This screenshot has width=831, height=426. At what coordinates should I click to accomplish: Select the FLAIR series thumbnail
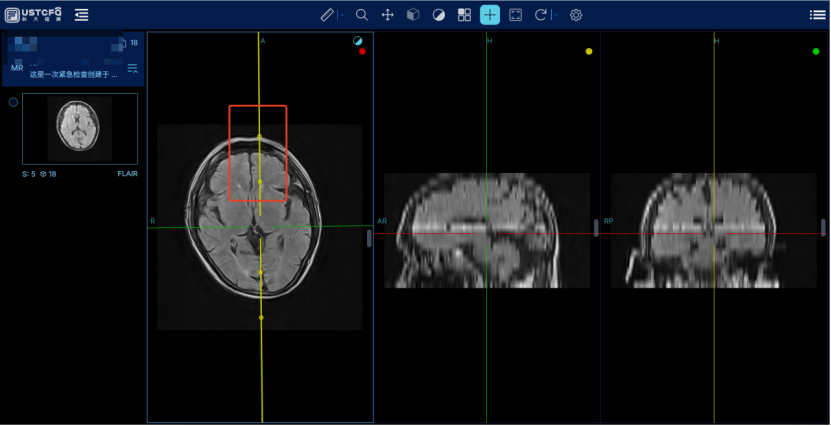(x=80, y=129)
